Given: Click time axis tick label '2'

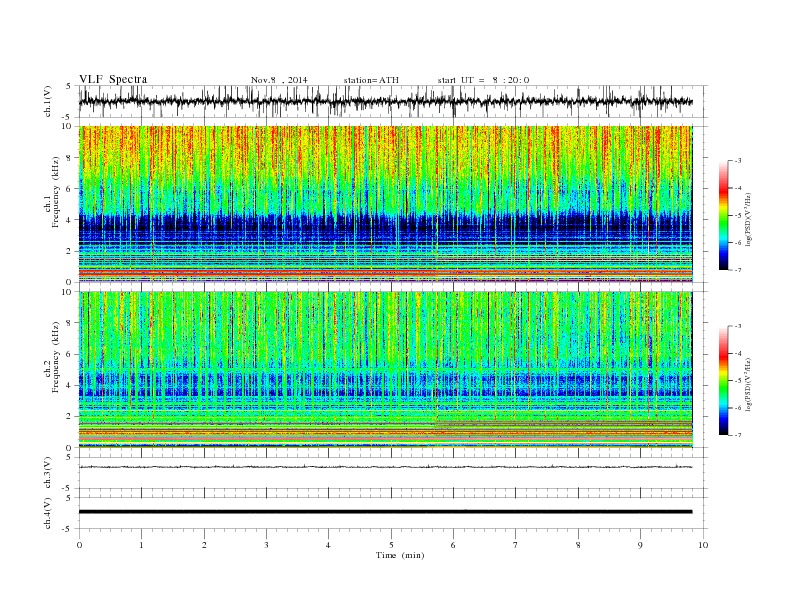Looking at the screenshot, I should pyautogui.click(x=204, y=545).
